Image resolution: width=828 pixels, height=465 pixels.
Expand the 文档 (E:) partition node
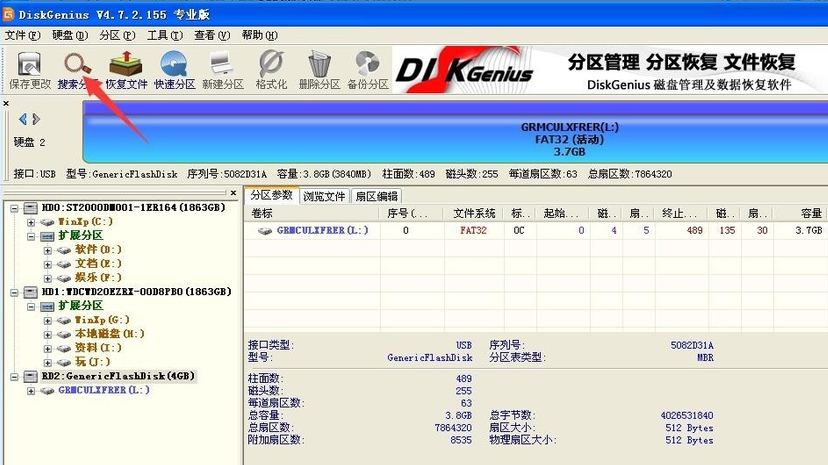[x=48, y=264]
